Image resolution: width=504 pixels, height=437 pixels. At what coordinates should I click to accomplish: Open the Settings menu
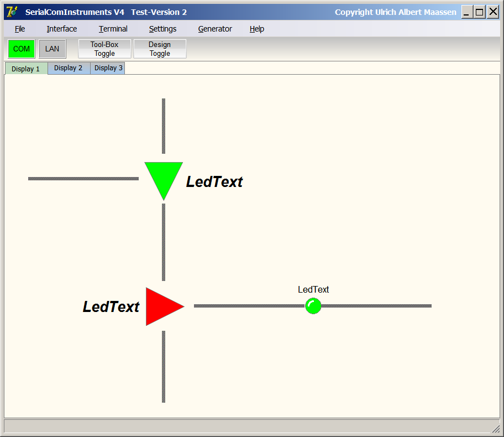(x=162, y=29)
